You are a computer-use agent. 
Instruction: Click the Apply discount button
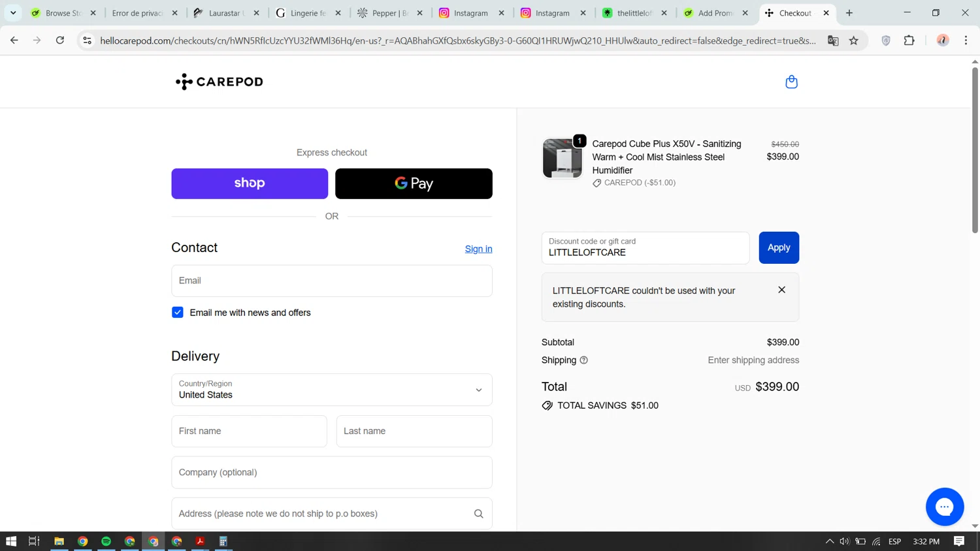tap(779, 248)
